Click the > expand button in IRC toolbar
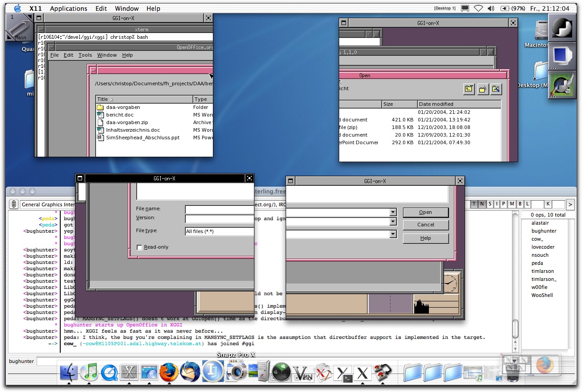Screen dimensions: 582x392 click(x=570, y=204)
